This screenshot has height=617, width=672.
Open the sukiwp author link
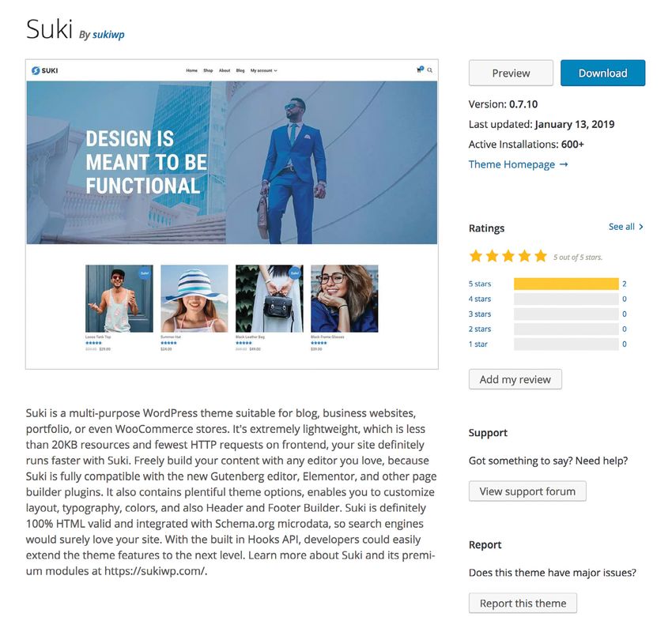click(x=108, y=34)
